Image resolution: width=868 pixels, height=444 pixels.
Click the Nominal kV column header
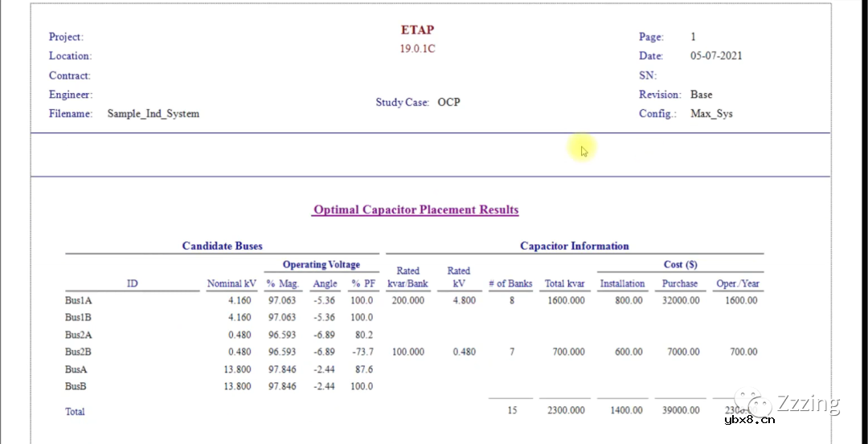pos(231,283)
